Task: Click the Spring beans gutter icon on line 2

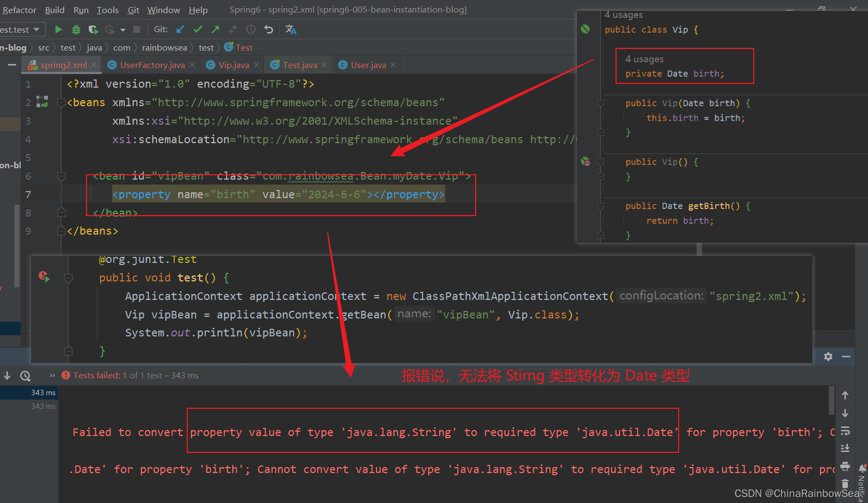Action: (42, 102)
